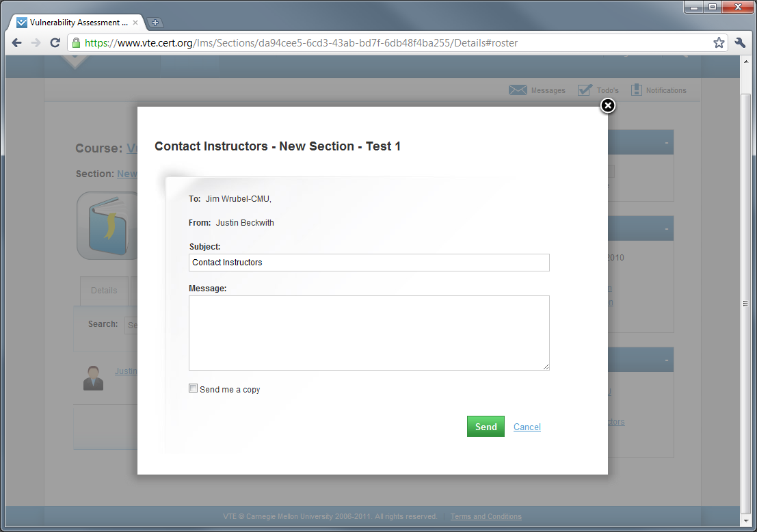This screenshot has height=532, width=757.
Task: Close the Contact Instructors dialog with X
Action: pos(608,106)
